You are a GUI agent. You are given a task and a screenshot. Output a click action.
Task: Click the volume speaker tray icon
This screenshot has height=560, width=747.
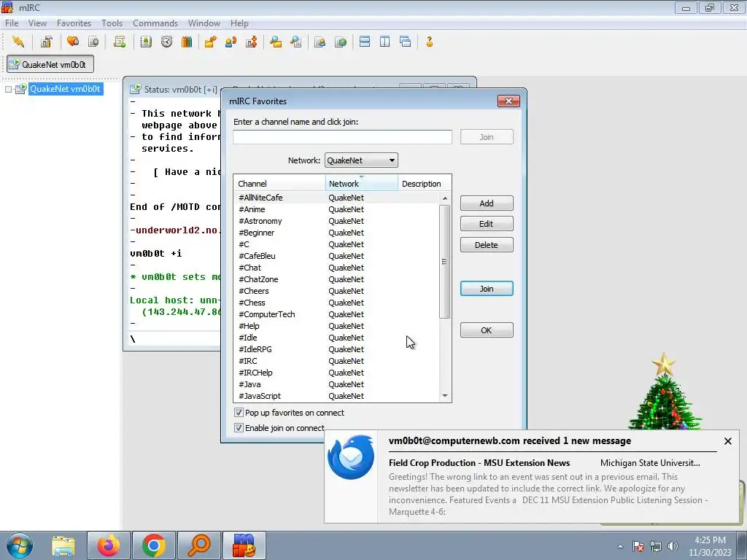point(673,546)
